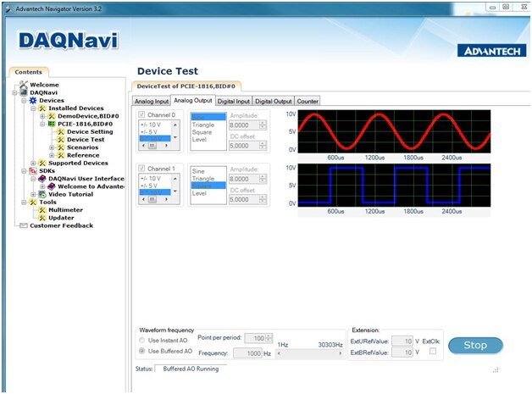Image resolution: width=532 pixels, height=394 pixels.
Task: Click the icon beside Installed Devices
Action: (x=42, y=108)
